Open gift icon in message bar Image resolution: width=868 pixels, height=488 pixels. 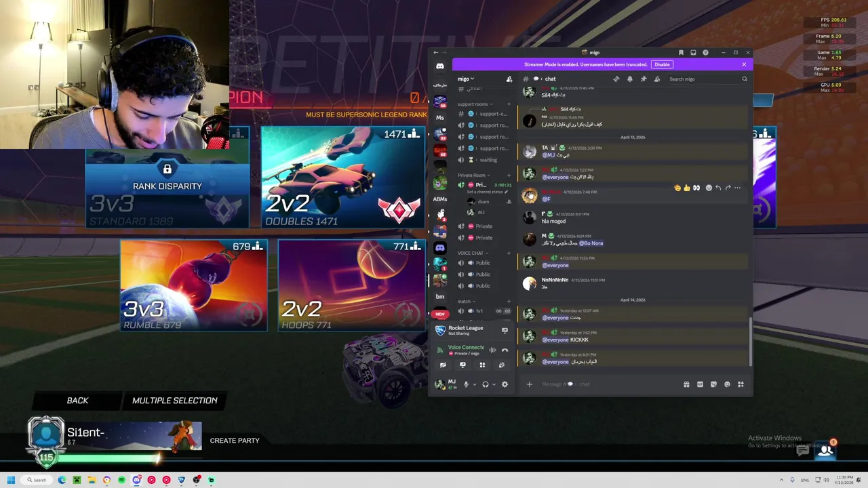[x=686, y=384]
